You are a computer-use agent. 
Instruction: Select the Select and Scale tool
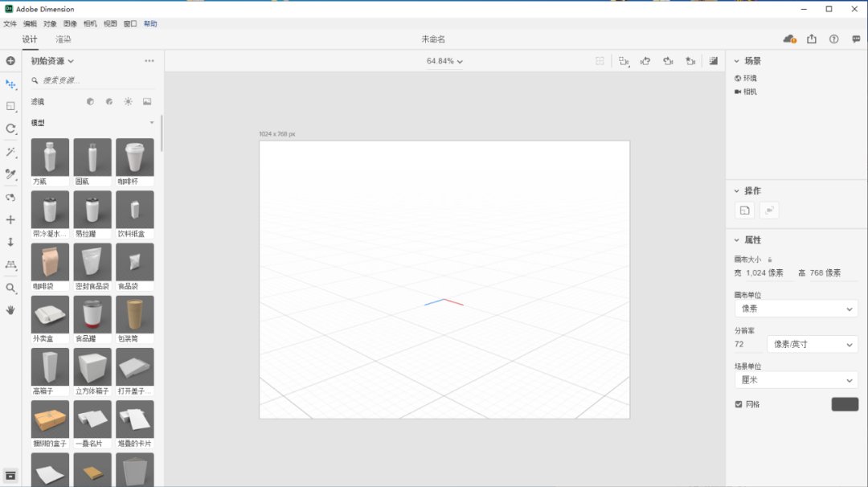pyautogui.click(x=10, y=106)
